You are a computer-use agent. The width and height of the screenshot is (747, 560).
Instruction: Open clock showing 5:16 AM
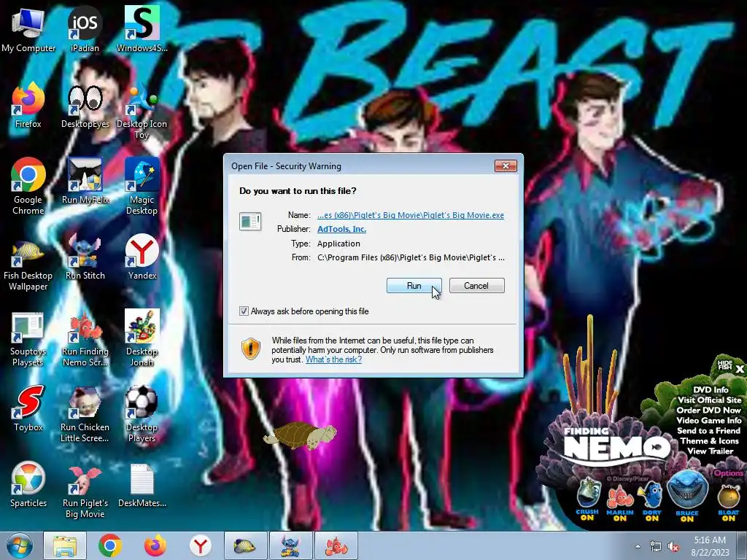709,545
